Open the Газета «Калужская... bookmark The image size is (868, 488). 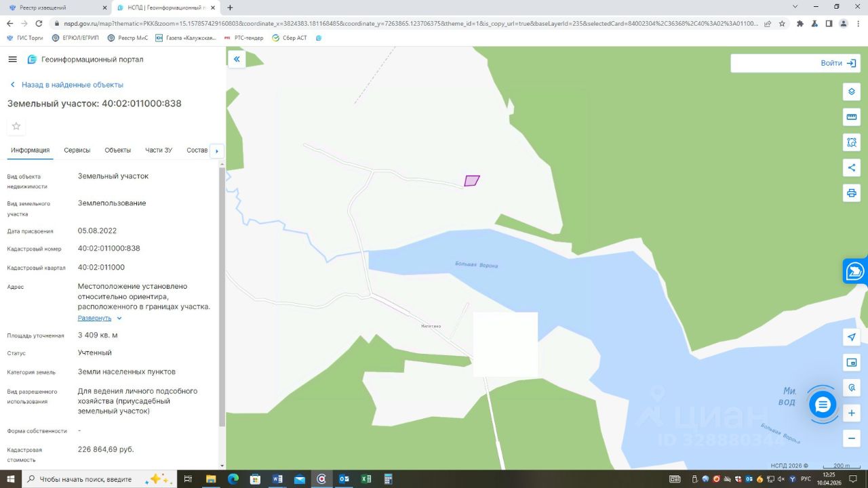coord(186,38)
